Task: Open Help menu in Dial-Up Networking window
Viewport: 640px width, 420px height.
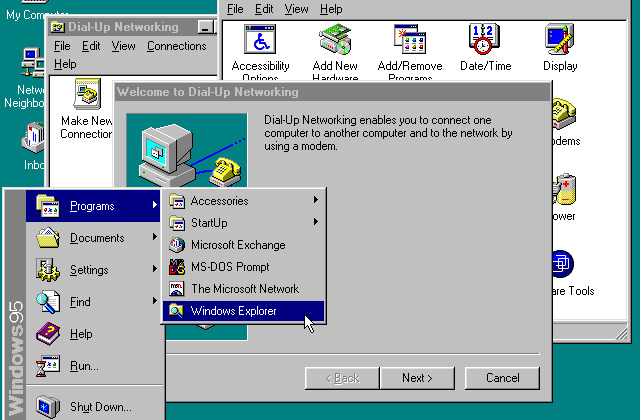Action: click(x=65, y=64)
